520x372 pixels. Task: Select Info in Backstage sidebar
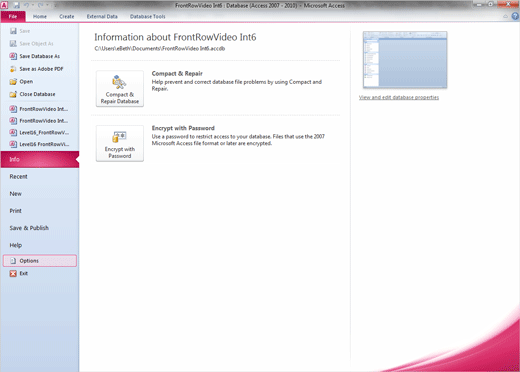pos(40,159)
